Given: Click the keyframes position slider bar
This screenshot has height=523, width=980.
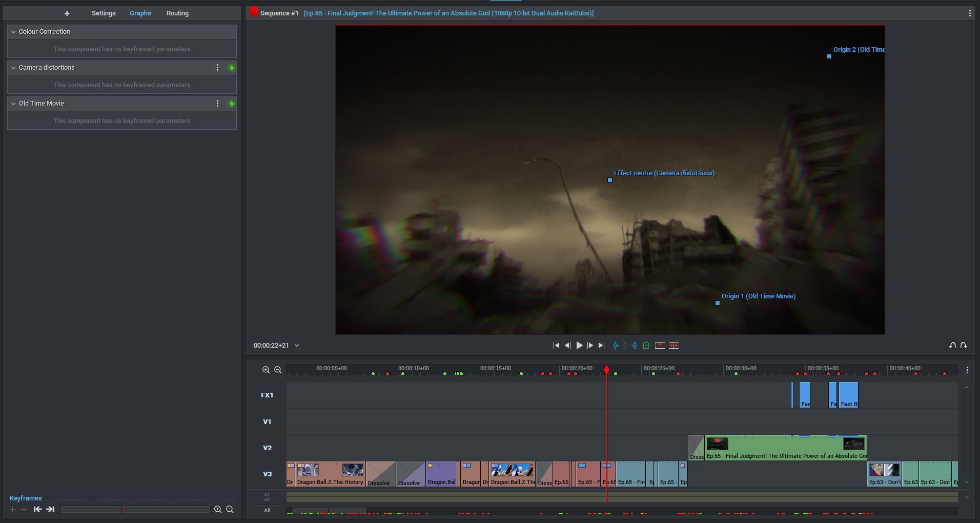Looking at the screenshot, I should (135, 509).
